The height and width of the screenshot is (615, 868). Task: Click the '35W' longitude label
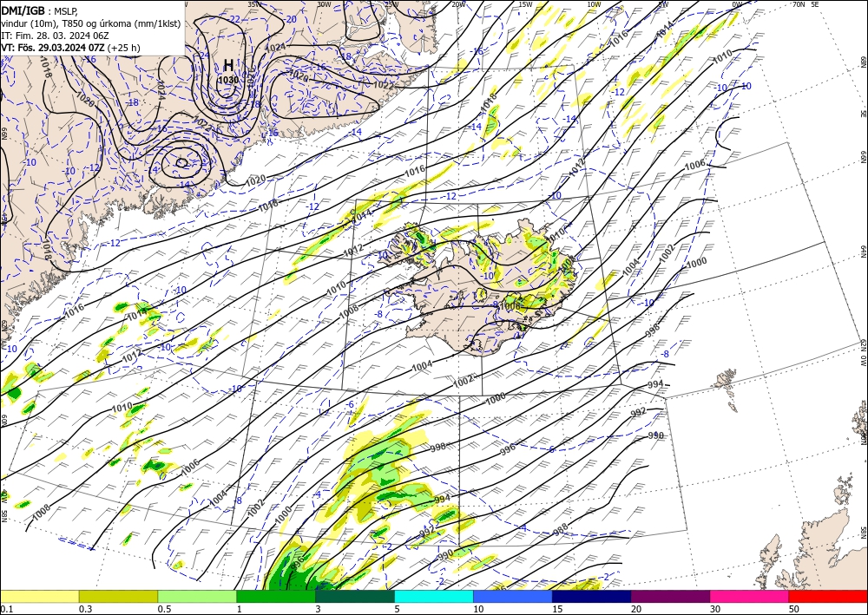click(x=254, y=3)
